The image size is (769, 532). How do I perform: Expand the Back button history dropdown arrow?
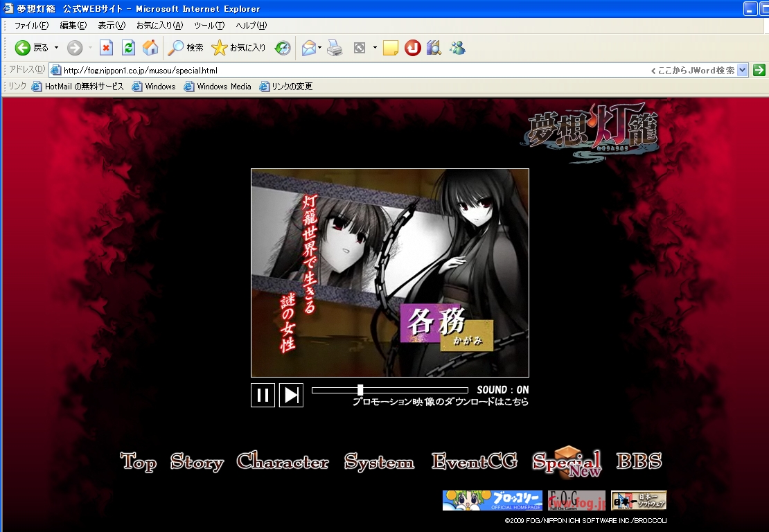click(x=57, y=48)
